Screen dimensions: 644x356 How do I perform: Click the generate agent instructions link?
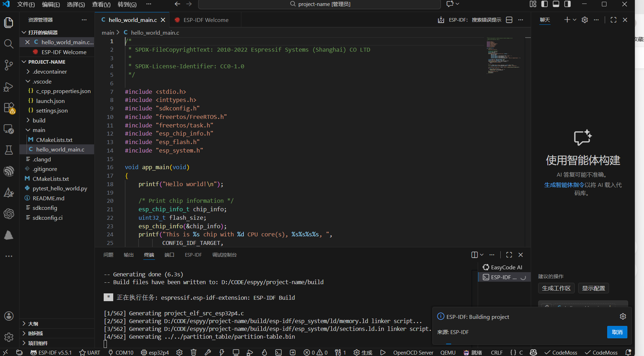(564, 185)
